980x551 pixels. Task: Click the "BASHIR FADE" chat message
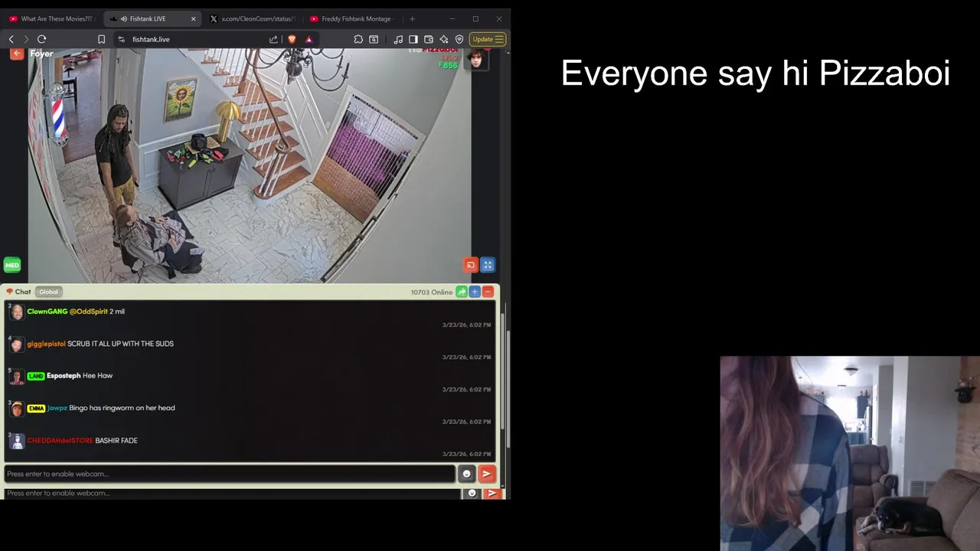point(116,441)
